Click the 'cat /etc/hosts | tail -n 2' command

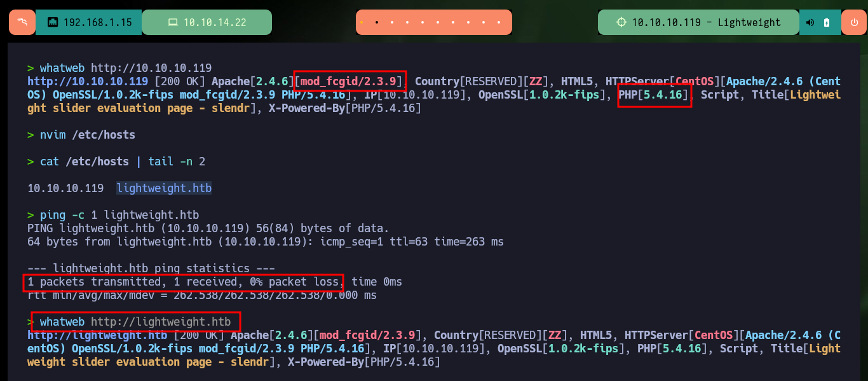(x=123, y=162)
